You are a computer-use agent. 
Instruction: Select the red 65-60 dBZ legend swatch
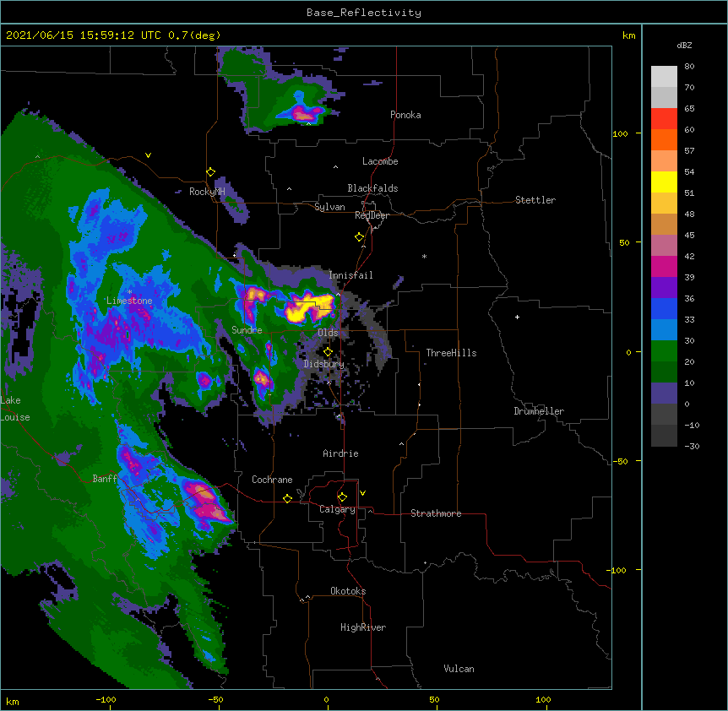click(x=664, y=118)
